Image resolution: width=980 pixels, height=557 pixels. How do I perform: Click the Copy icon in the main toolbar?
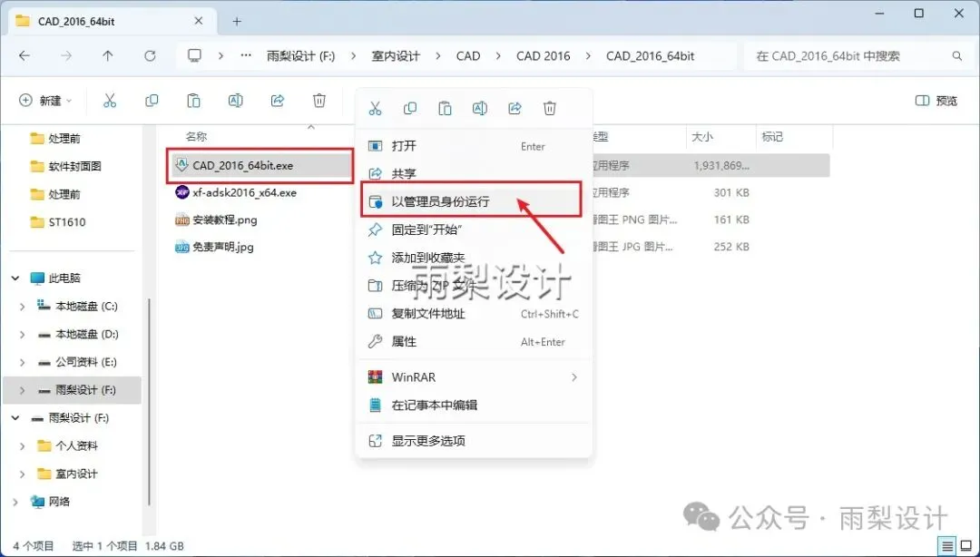coord(152,101)
